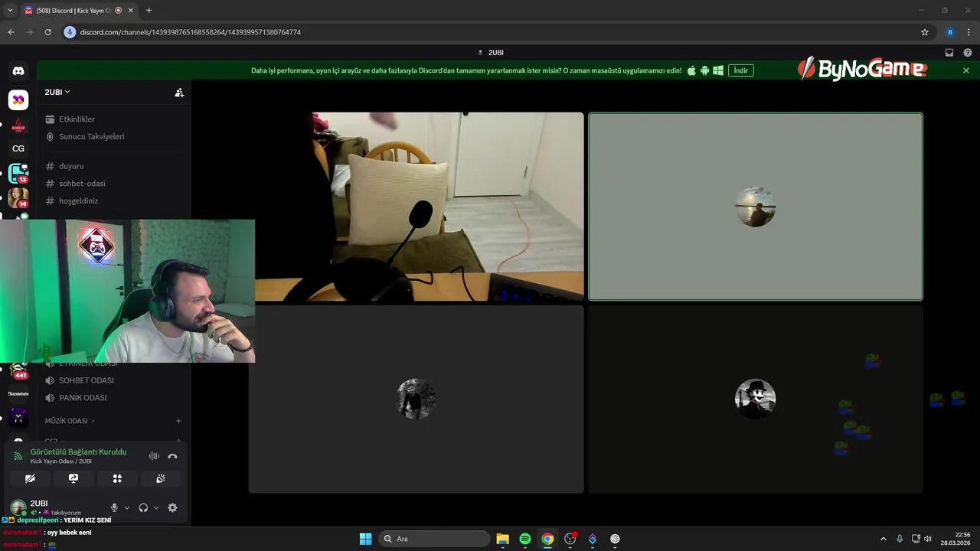Bookmark this page with star icon
980x551 pixels.
tap(925, 32)
